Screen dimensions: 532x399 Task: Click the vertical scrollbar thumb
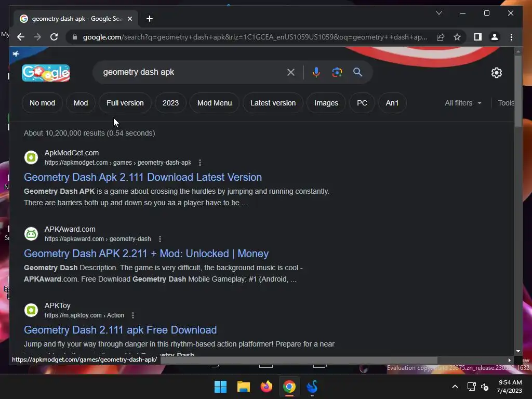tap(518, 91)
